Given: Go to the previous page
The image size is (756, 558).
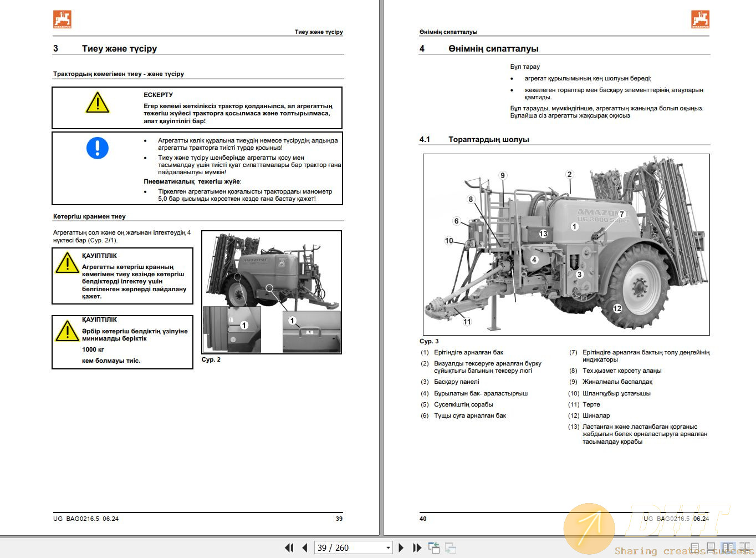Looking at the screenshot, I should click(304, 547).
